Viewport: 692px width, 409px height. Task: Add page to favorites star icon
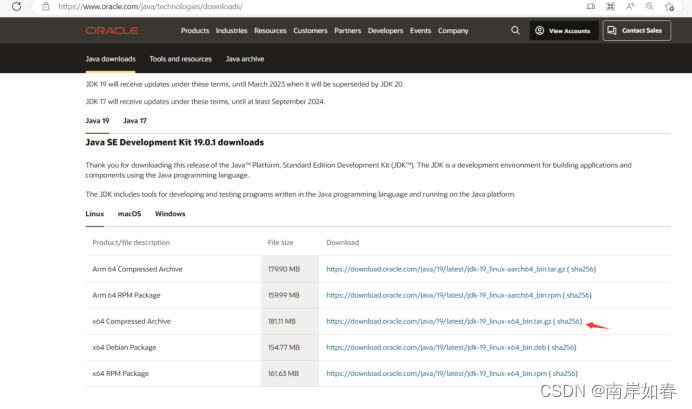[669, 7]
